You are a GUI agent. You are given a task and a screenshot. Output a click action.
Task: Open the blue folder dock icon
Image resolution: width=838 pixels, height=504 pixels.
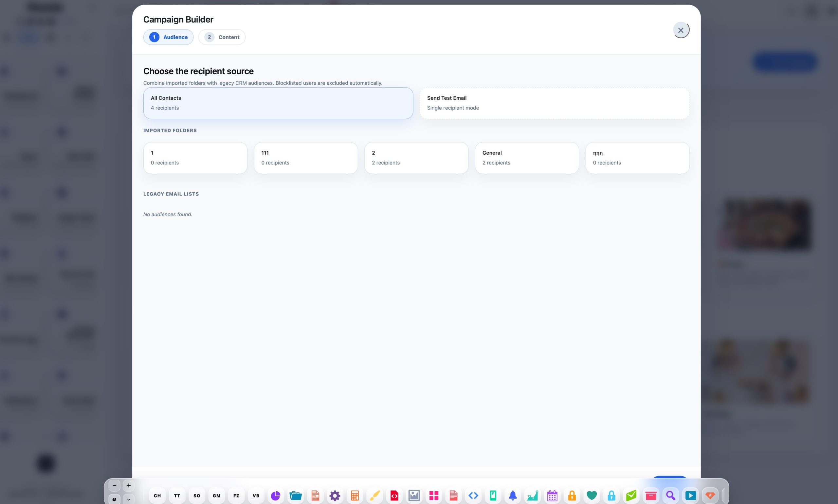295,495
